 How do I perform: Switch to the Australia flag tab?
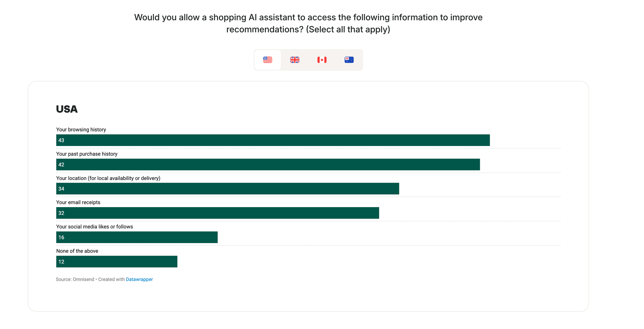click(x=349, y=60)
